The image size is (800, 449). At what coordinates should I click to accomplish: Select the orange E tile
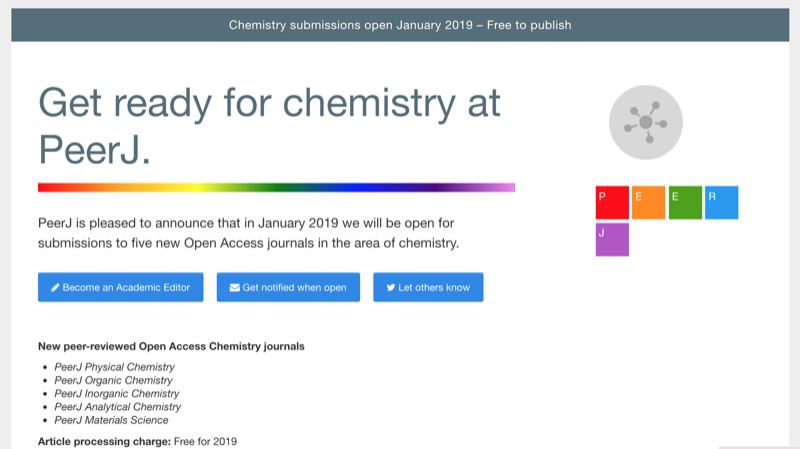click(x=648, y=203)
